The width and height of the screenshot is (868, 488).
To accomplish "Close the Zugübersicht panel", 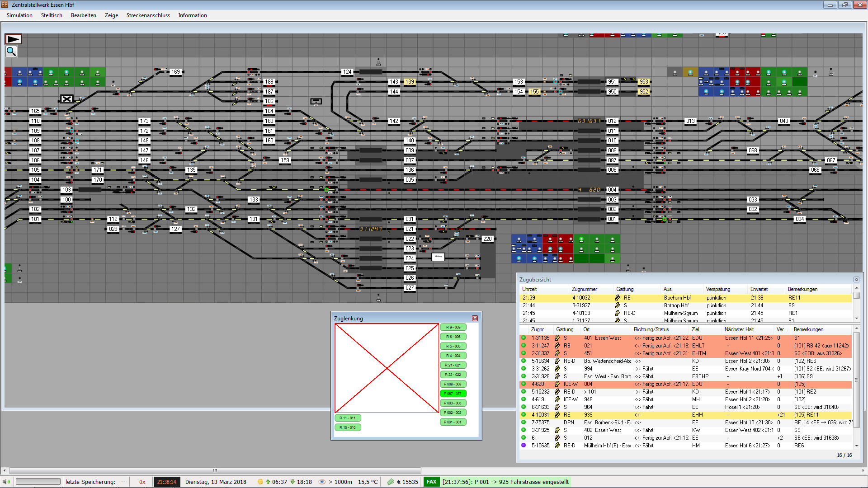I will [856, 280].
